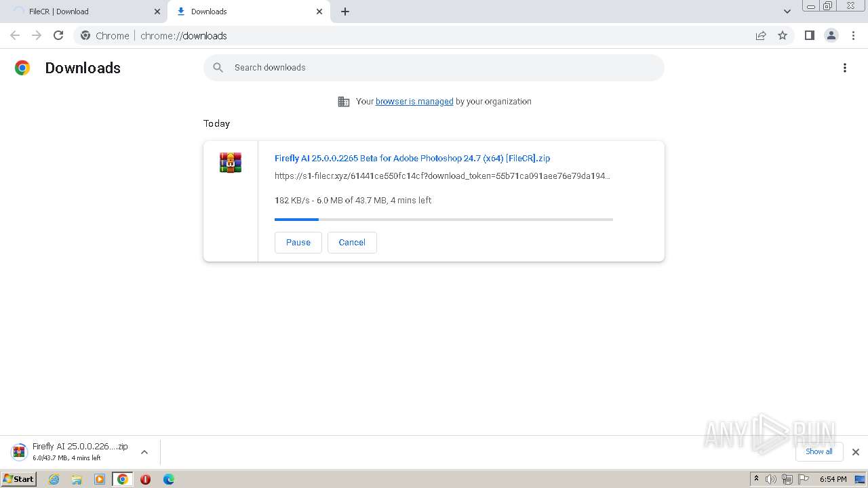Close the FileCR | Download tab

[x=157, y=12]
